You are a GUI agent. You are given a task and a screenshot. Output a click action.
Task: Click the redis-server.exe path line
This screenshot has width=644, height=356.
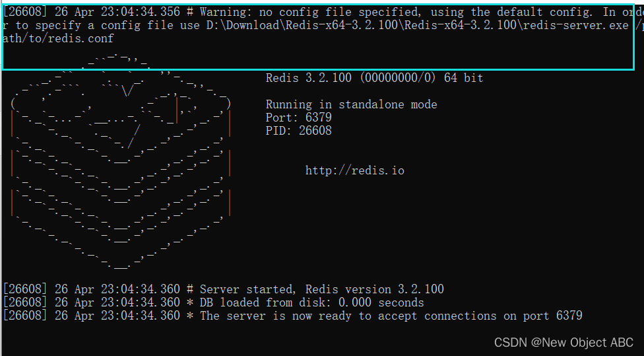pos(323,25)
